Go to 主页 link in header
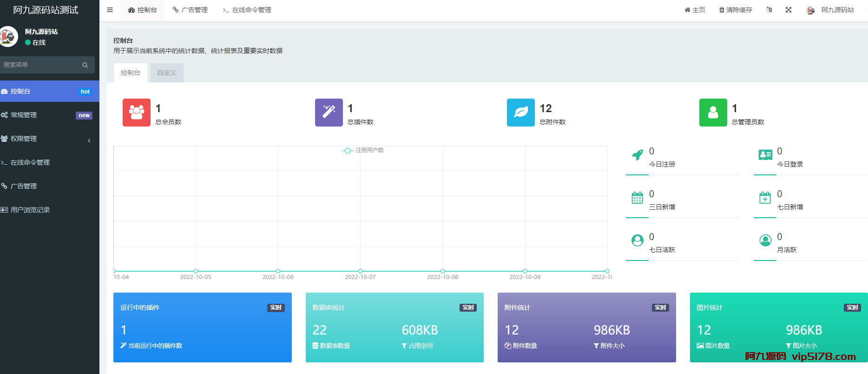Viewport: 868px width, 374px height. [695, 10]
